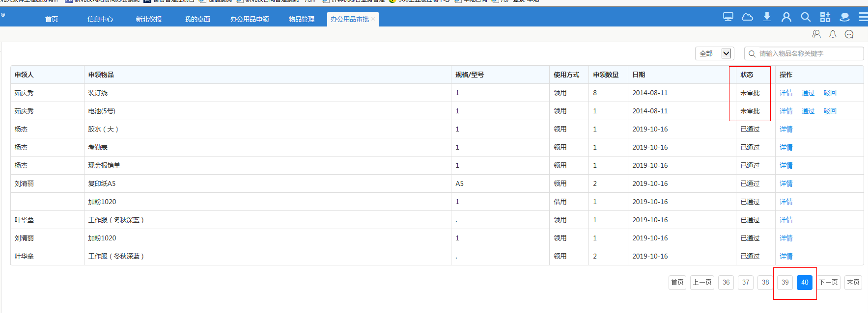Click the notification bell icon
Image resolution: width=868 pixels, height=313 pixels.
click(833, 34)
